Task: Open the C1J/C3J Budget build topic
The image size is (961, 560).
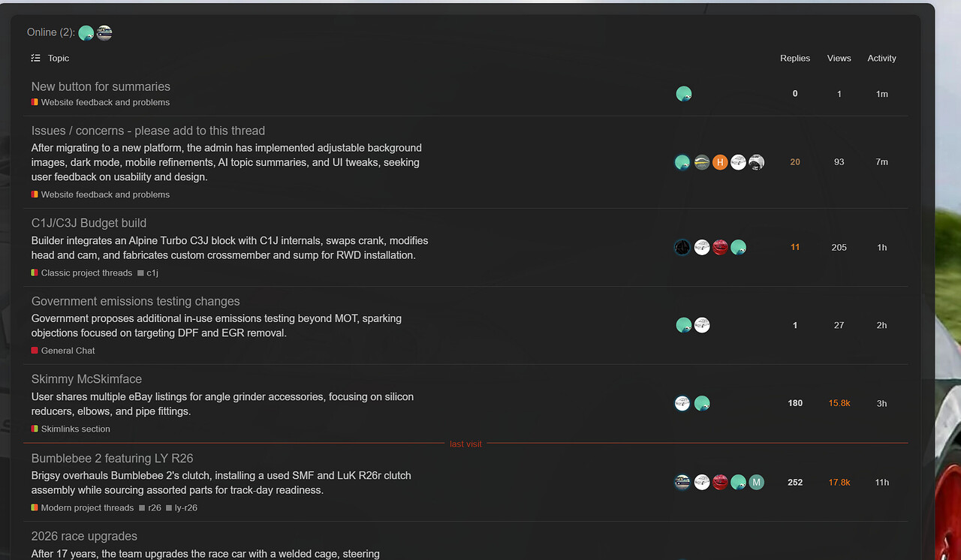Action: [x=89, y=223]
